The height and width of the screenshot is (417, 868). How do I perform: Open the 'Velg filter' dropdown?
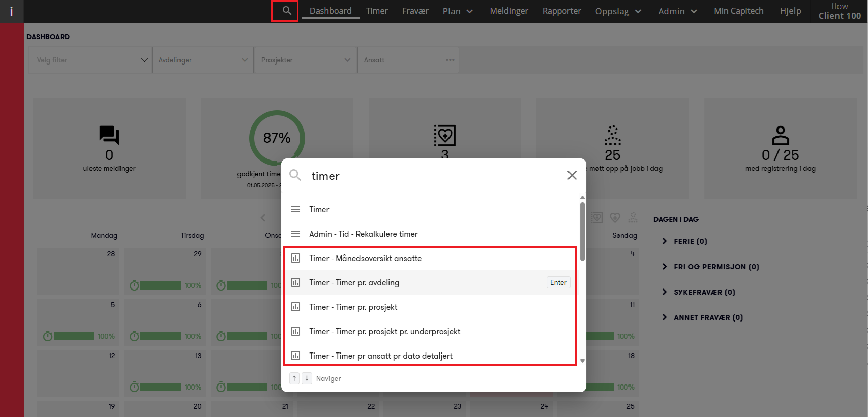[90, 60]
